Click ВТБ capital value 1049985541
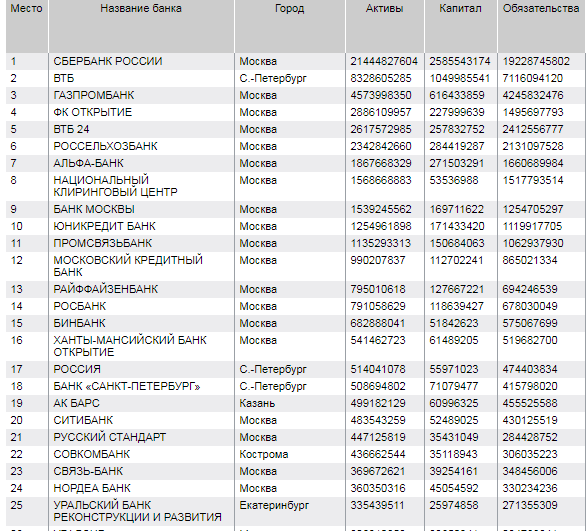Image resolution: width=586 pixels, height=531 pixels. click(459, 78)
